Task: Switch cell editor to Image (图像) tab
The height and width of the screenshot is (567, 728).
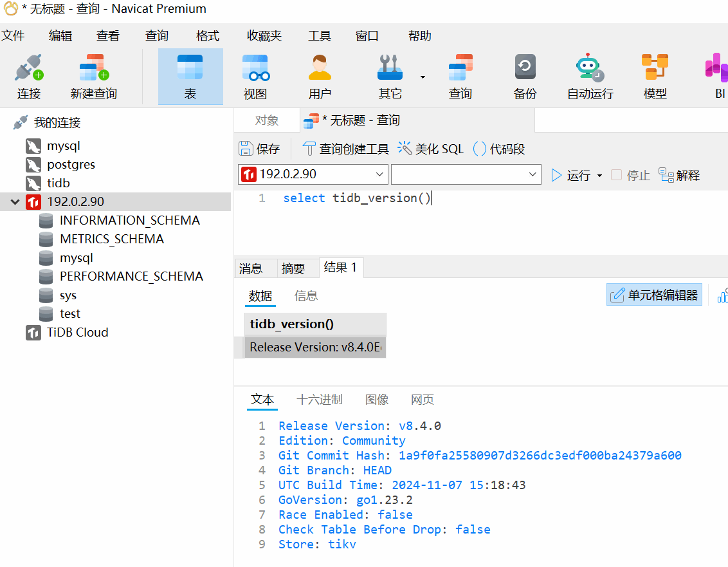Action: [x=377, y=400]
